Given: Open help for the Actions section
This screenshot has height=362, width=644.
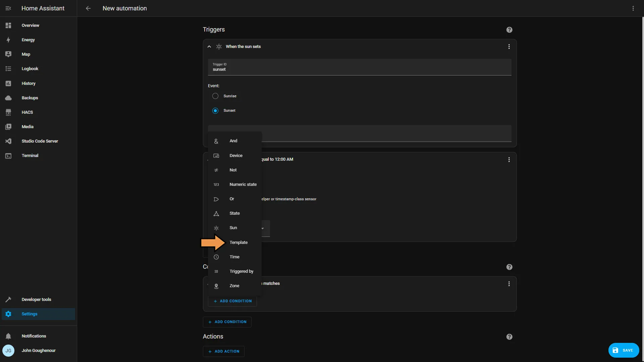Looking at the screenshot, I should pos(509,337).
